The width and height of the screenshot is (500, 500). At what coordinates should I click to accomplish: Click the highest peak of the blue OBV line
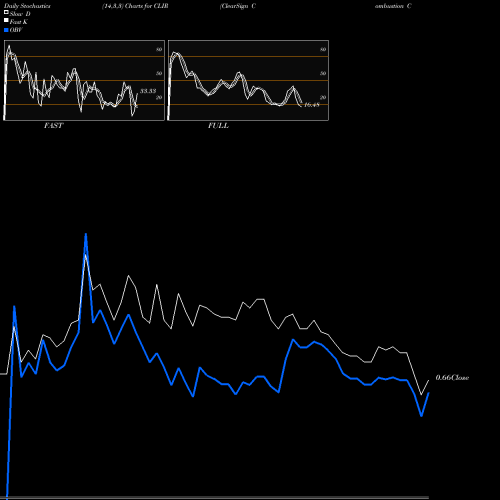click(86, 234)
